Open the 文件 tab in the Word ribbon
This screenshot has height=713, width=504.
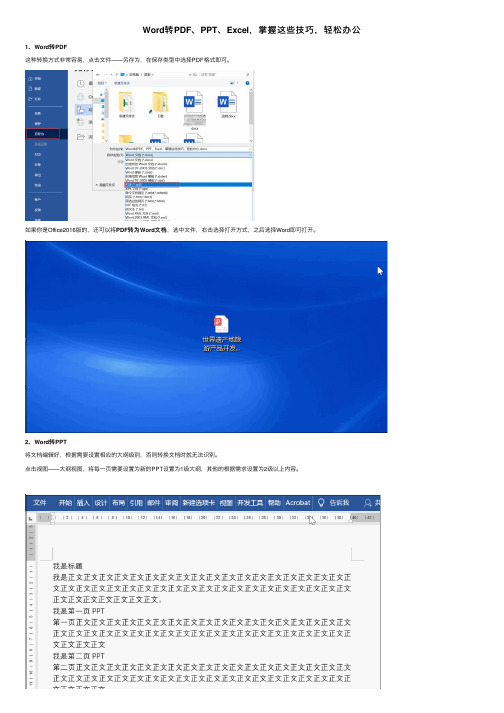pyautogui.click(x=40, y=502)
